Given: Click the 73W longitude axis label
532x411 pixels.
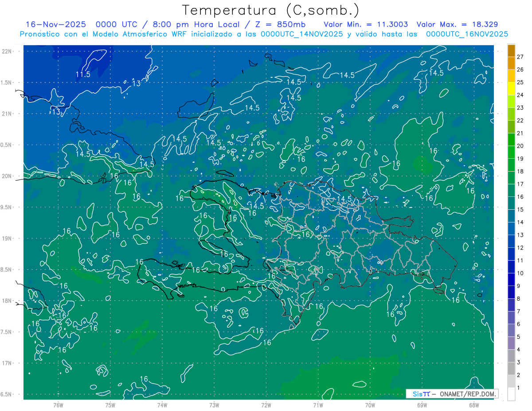Looking at the screenshot, I should coord(214,405).
